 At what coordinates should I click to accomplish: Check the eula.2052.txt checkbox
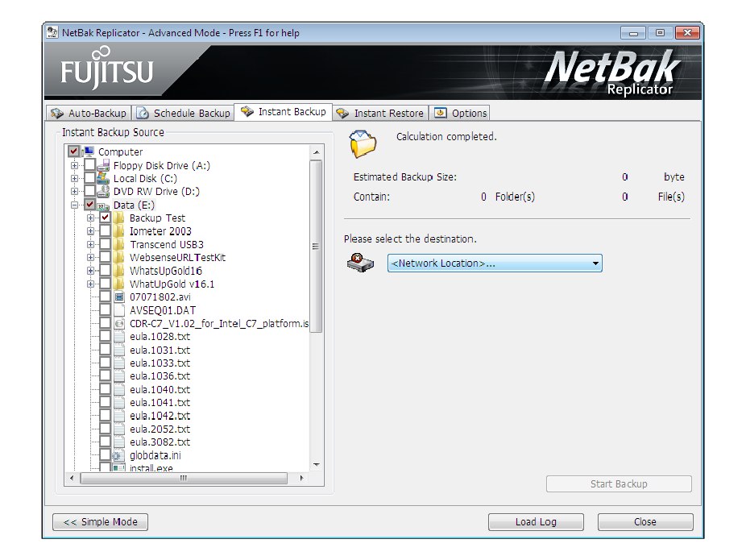(x=106, y=429)
